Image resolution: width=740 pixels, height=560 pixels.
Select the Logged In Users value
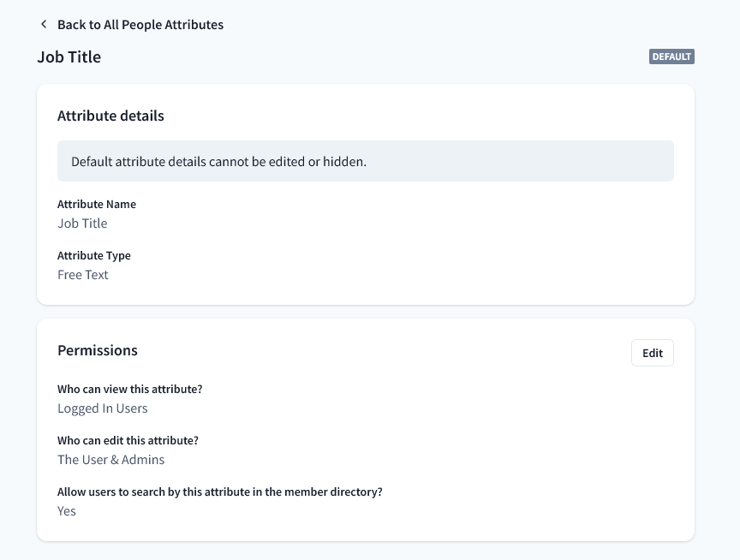103,408
